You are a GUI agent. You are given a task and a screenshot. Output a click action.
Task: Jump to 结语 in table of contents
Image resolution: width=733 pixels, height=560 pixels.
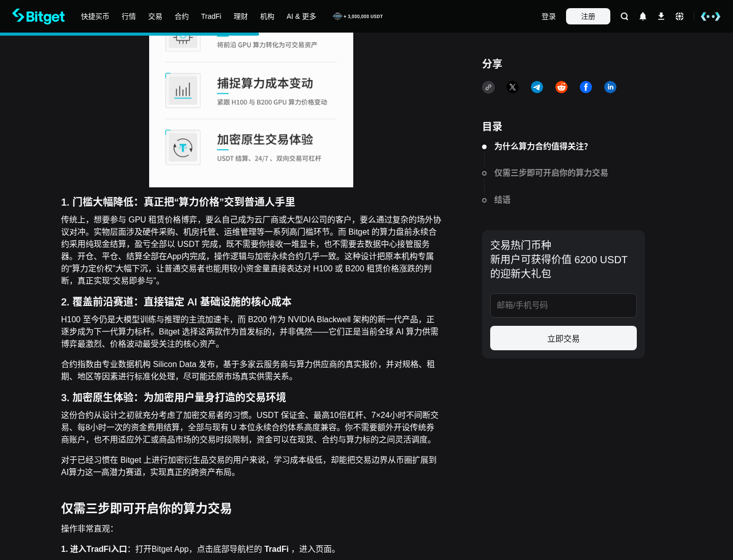(502, 200)
